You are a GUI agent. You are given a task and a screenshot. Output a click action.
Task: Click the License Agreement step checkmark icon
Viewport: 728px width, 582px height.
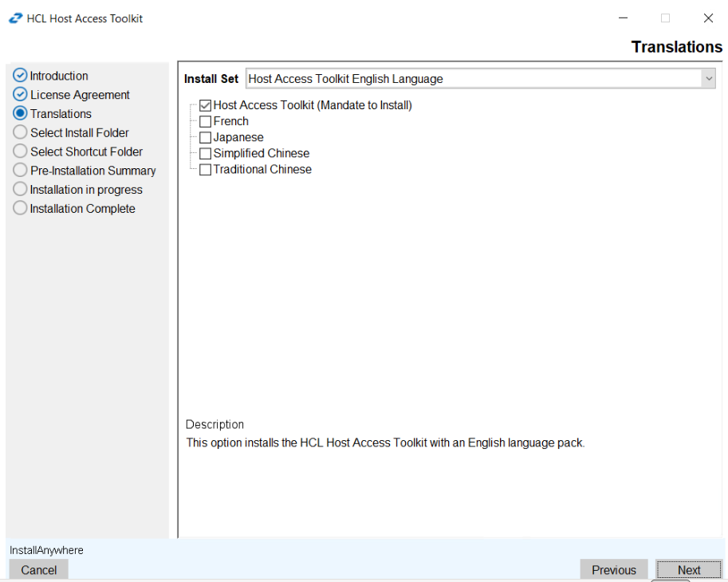pos(20,94)
